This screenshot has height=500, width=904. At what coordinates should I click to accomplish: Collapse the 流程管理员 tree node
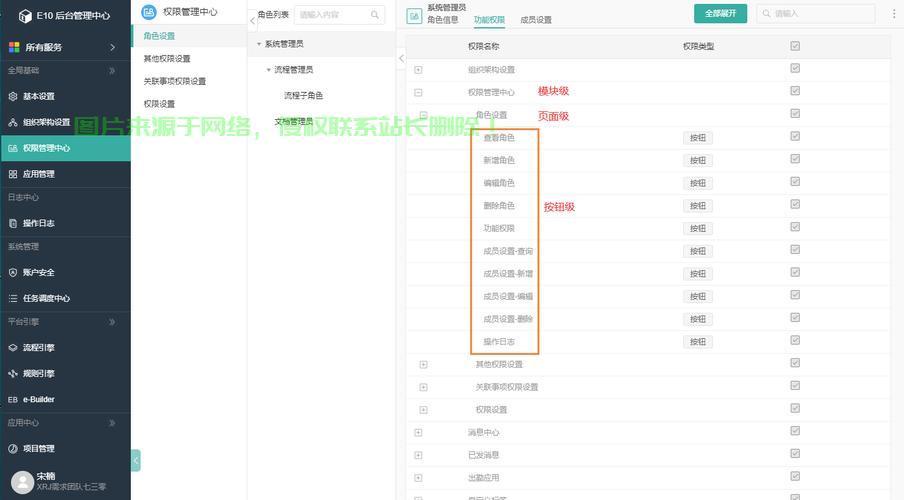click(x=268, y=70)
